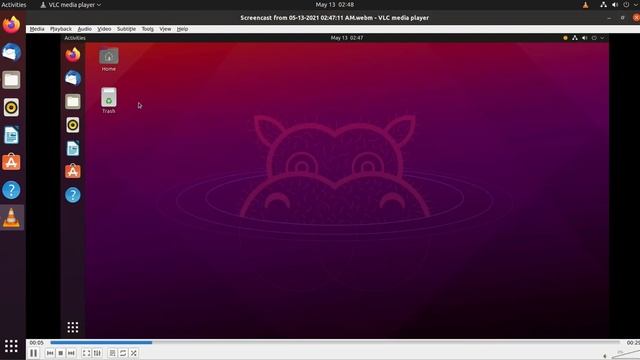The height and width of the screenshot is (360, 640).
Task: Expand the system menu arrow
Action: [636, 5]
